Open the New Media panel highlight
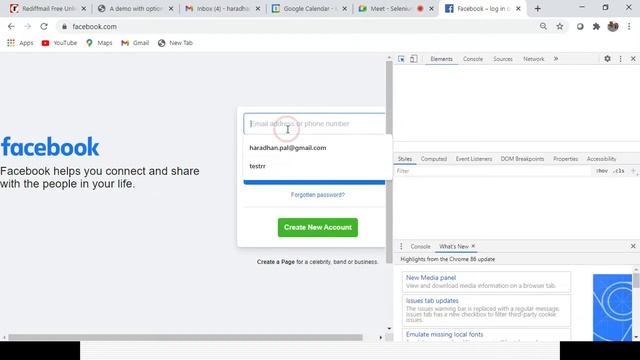This screenshot has height=360, width=640. pyautogui.click(x=486, y=282)
